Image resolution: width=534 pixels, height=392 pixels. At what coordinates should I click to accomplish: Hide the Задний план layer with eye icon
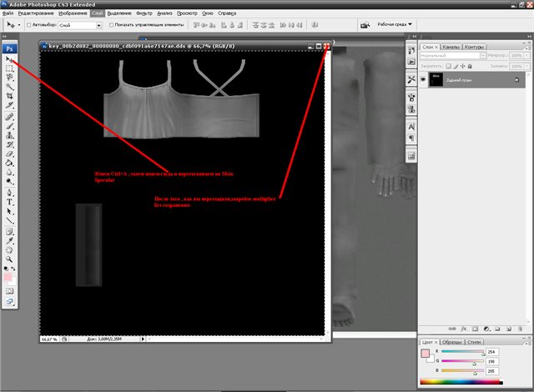[424, 78]
